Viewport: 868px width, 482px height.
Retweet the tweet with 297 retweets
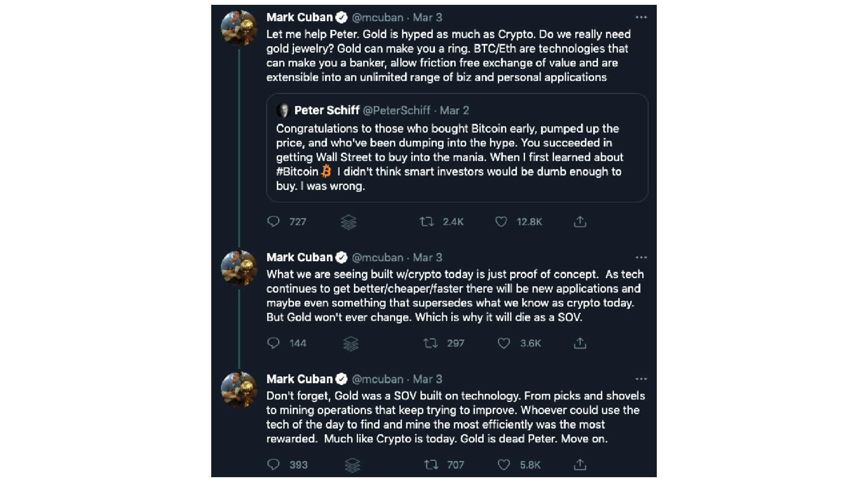click(x=430, y=343)
